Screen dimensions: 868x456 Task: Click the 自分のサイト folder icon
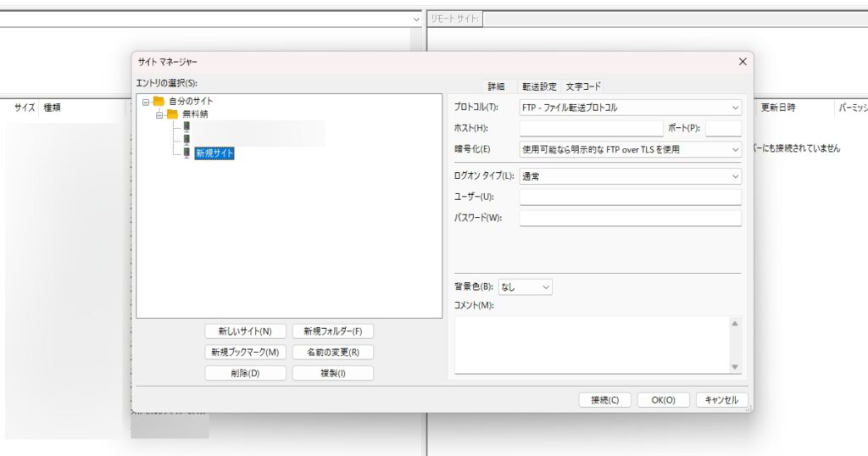[159, 102]
